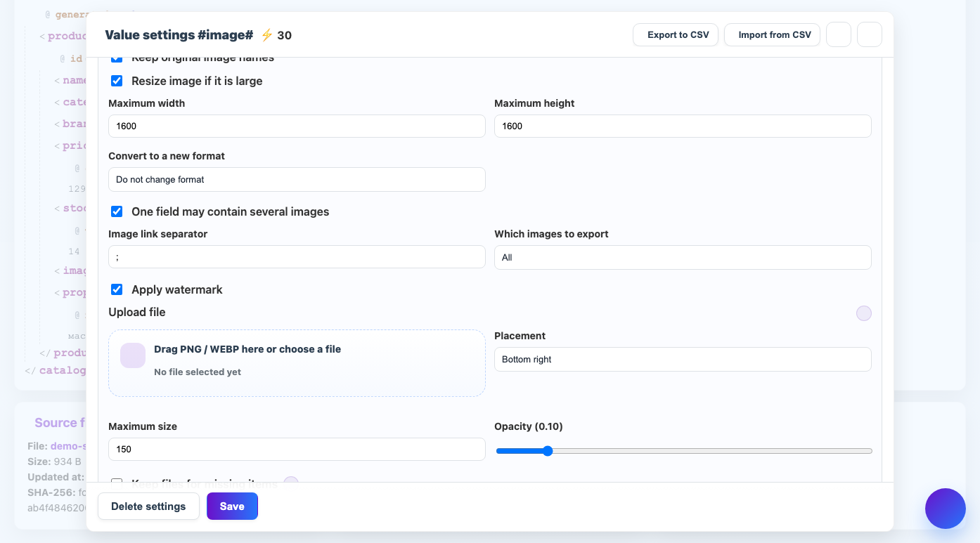Click the Import from CSV button
The height and width of the screenshot is (543, 980).
click(772, 34)
